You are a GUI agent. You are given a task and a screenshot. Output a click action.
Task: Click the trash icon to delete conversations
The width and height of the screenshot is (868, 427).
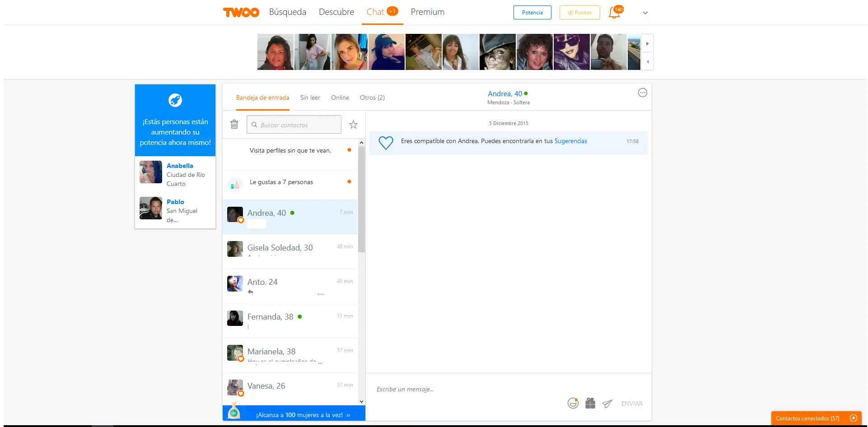pos(234,124)
